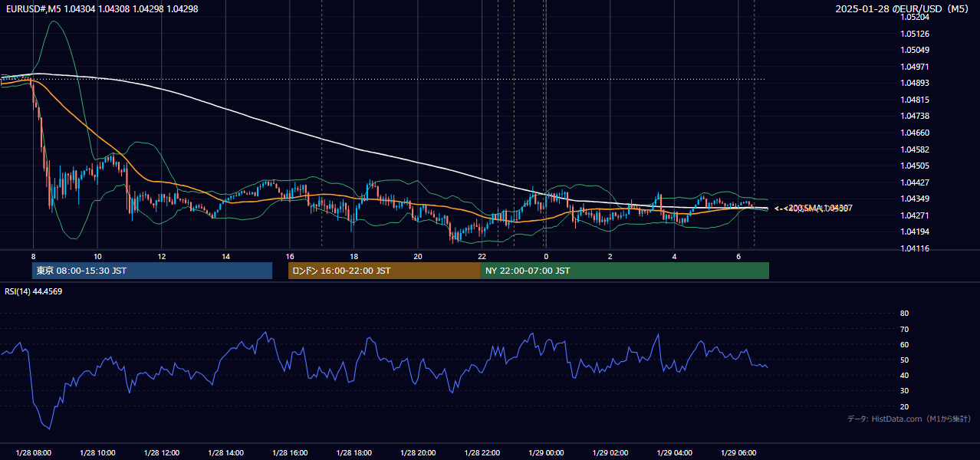
Task: Click RSI scale level 60
Action: point(904,344)
